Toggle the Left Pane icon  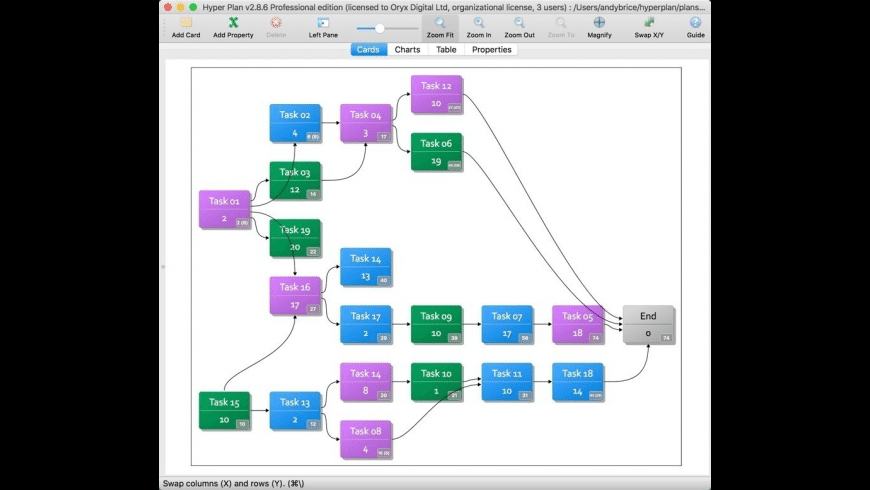click(323, 23)
